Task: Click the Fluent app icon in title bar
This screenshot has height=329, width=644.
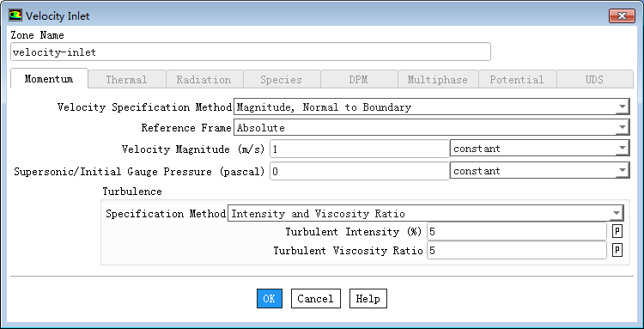Action: [x=15, y=16]
